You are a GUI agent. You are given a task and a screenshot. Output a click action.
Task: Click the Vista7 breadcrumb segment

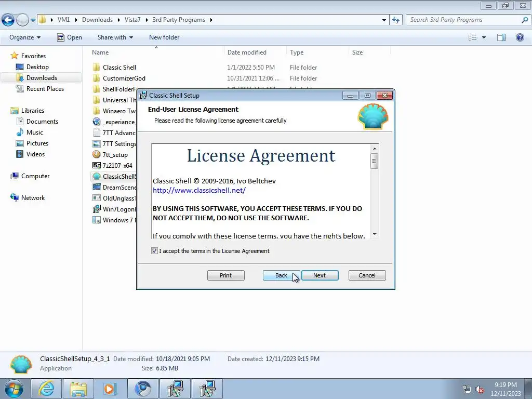click(x=132, y=20)
